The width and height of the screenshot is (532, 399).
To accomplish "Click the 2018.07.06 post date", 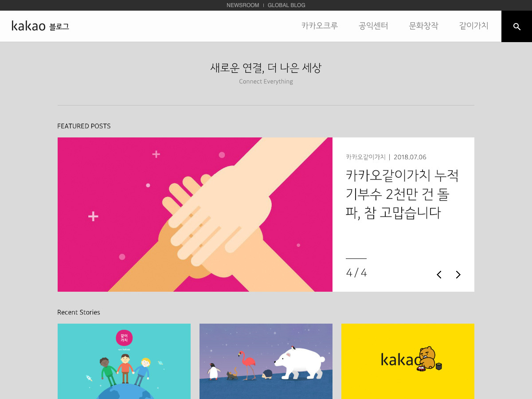I will (410, 157).
